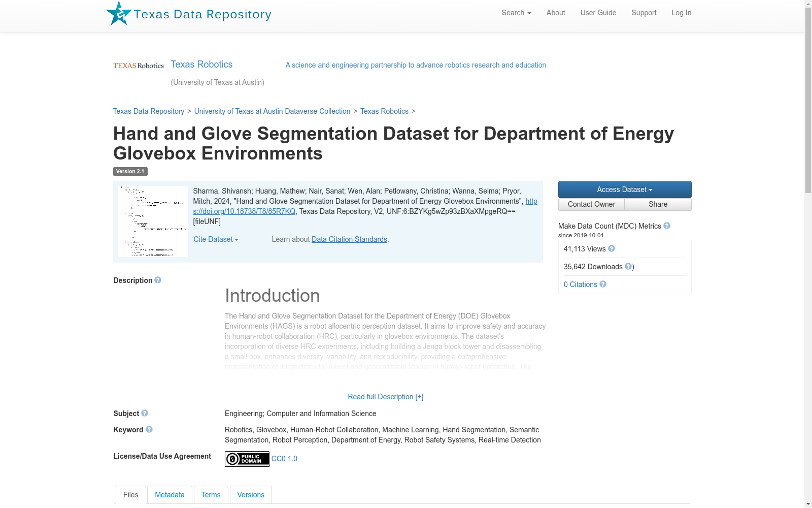Open the Versions tab
The height and width of the screenshot is (508, 812).
pos(251,495)
